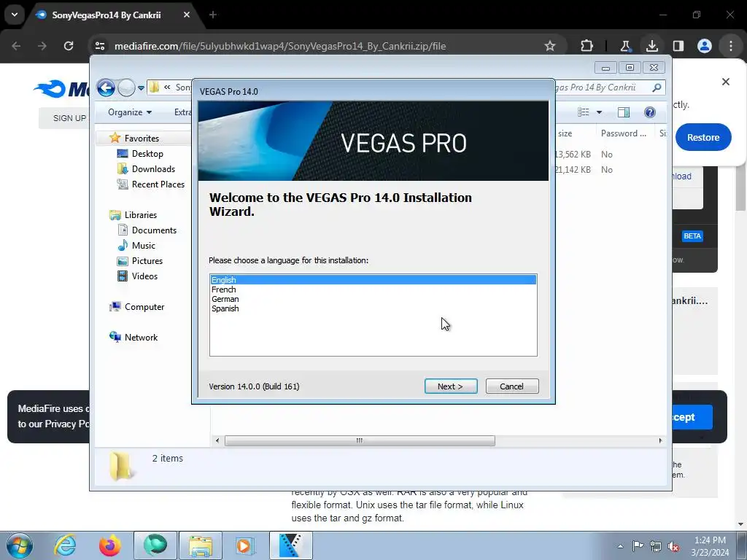Open the Videos library
This screenshot has height=560, width=747.
(144, 276)
